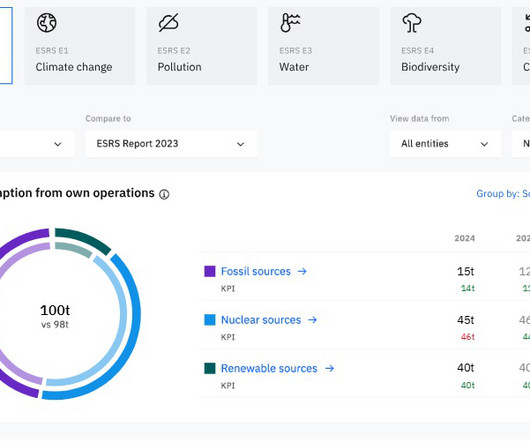Screen dimensions: 530x443
Task: Open the ESRS E1 Climate change card
Action: (x=80, y=46)
